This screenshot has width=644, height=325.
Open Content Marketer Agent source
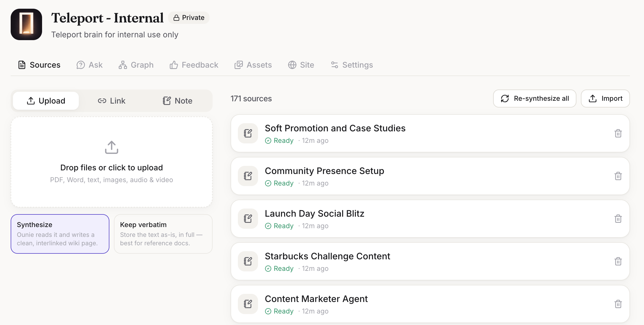point(430,304)
